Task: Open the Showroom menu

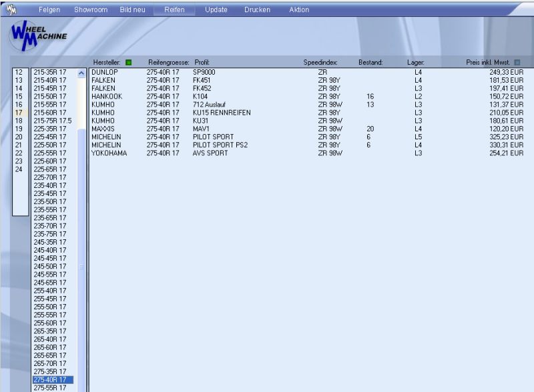Action: pyautogui.click(x=91, y=10)
